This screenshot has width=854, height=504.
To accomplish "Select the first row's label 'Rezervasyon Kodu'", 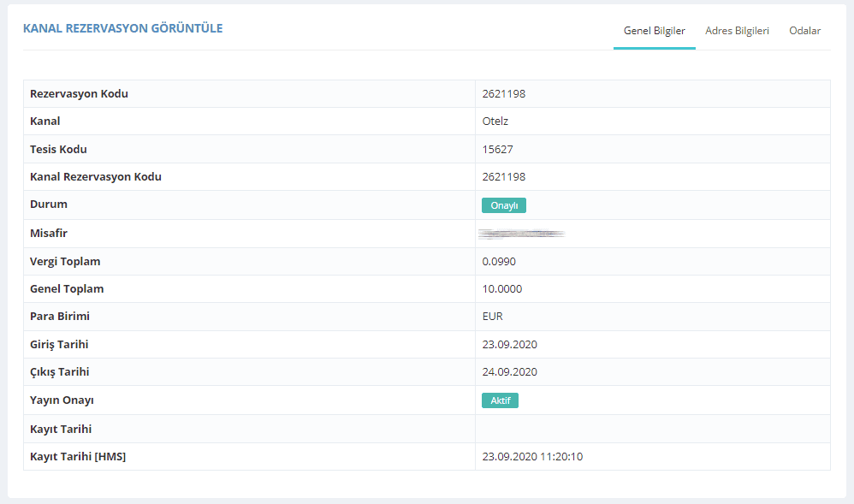I will point(79,94).
